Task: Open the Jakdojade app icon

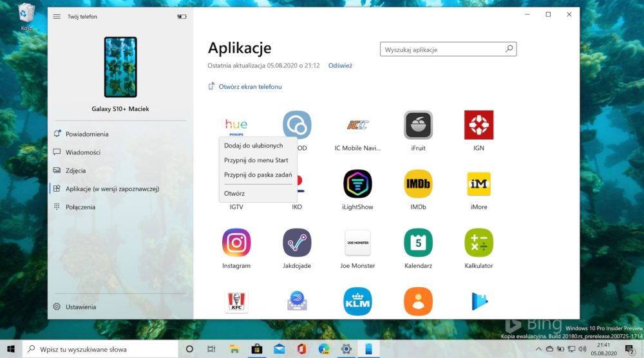Action: point(297,243)
